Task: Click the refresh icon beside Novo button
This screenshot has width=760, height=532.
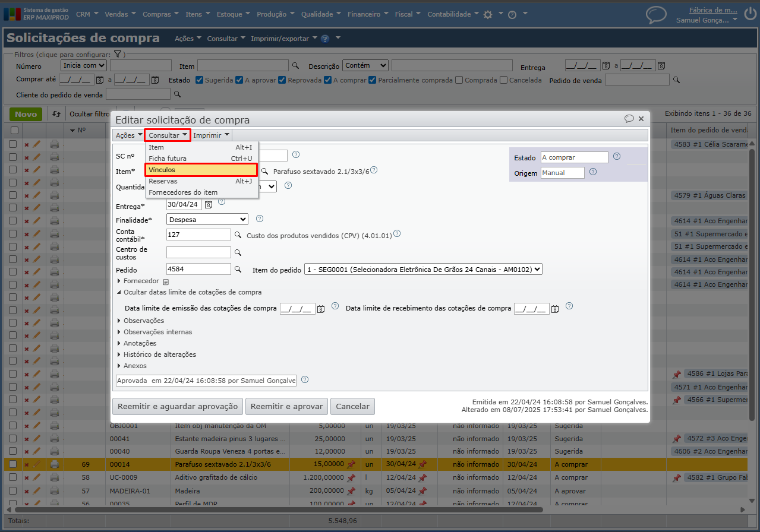Action: 56,114
